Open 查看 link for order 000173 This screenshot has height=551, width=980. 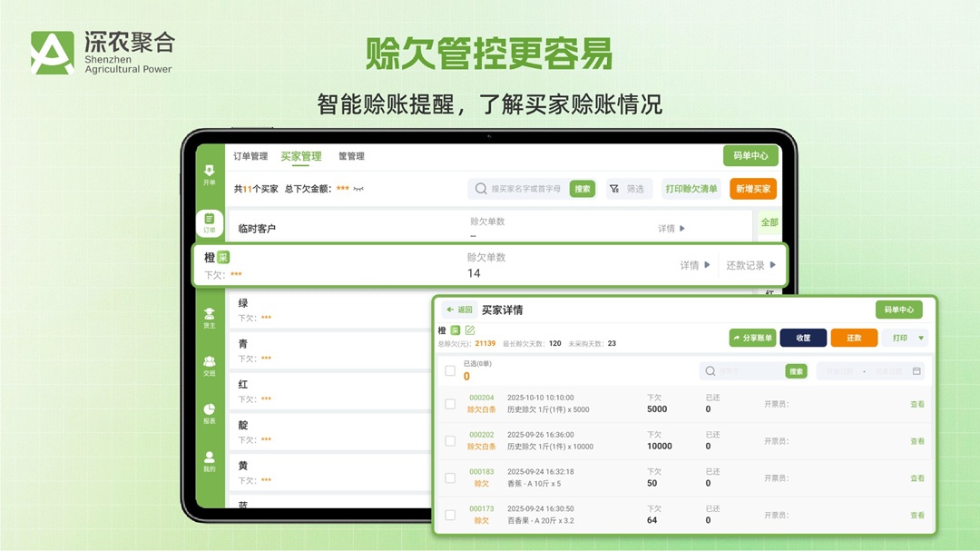click(x=917, y=514)
